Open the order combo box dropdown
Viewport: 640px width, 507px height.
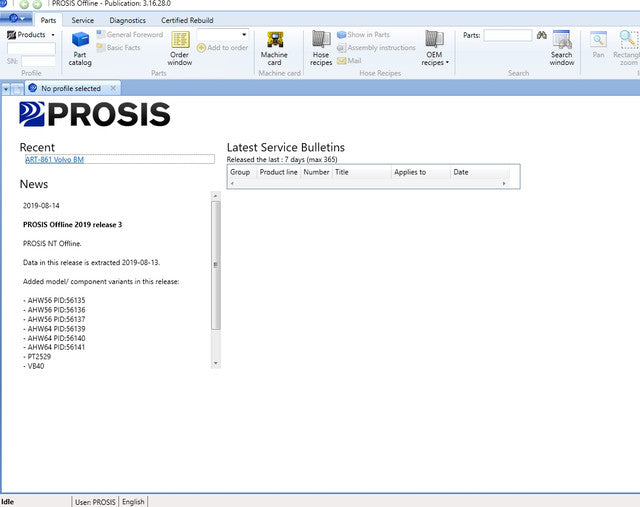[x=243, y=35]
